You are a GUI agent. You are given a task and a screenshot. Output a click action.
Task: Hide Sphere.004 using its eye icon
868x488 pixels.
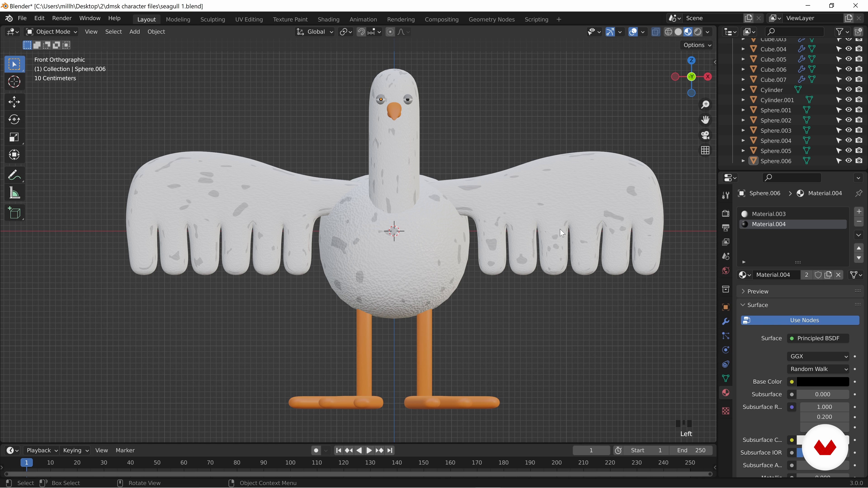pyautogui.click(x=849, y=141)
